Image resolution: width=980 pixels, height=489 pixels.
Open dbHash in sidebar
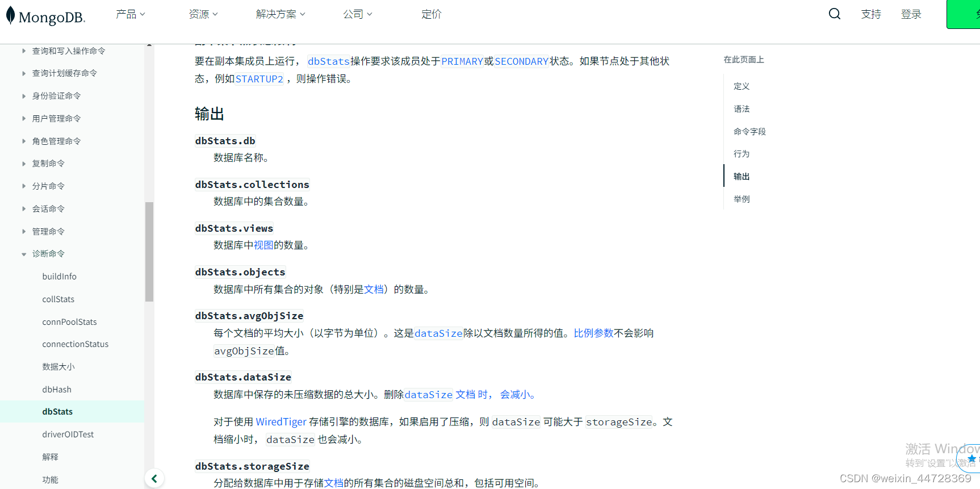[57, 390]
